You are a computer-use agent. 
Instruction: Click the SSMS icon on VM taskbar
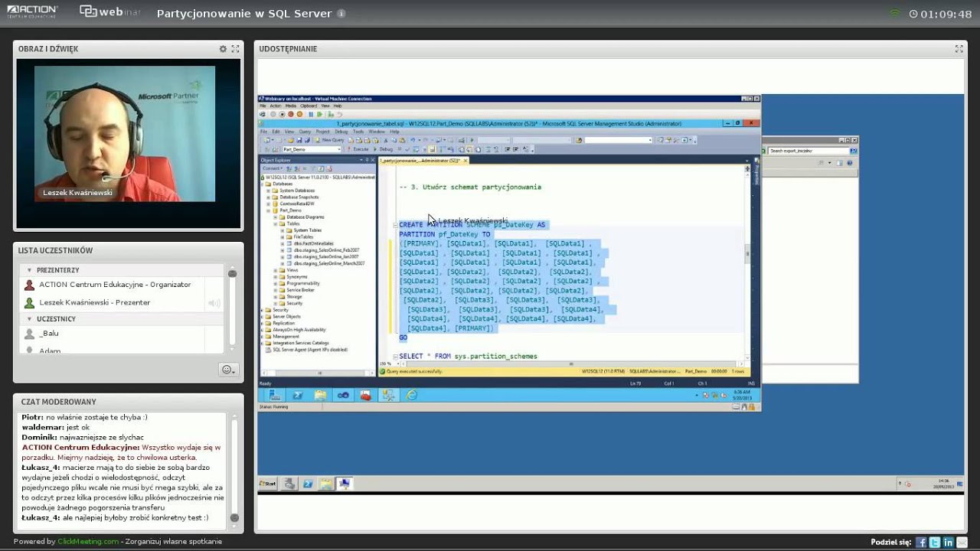pos(389,395)
